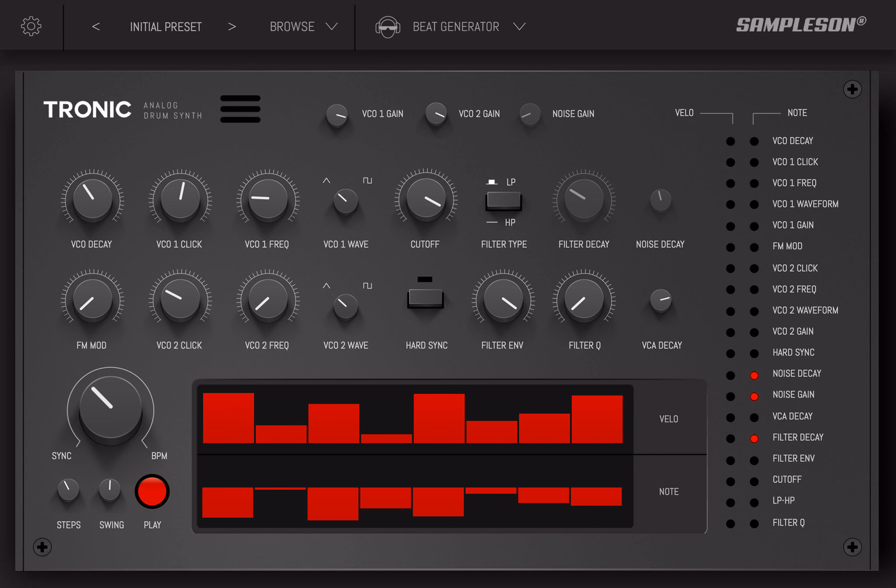The width and height of the screenshot is (896, 588).
Task: Click the Note label beside the sequencer
Action: (669, 491)
